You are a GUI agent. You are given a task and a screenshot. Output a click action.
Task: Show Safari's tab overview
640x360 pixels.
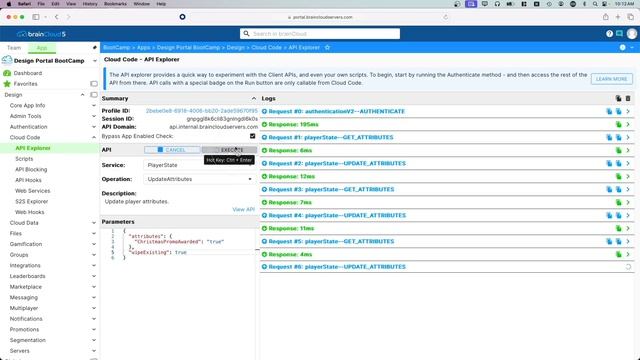631,17
